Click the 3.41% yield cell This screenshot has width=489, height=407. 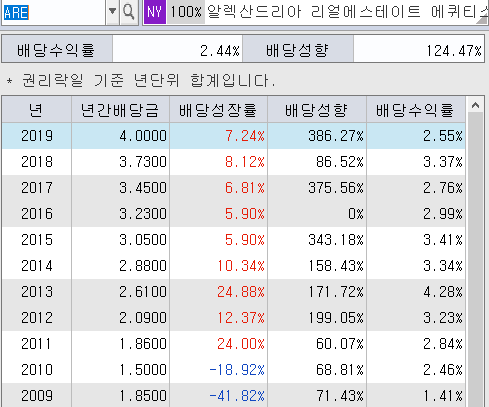(x=416, y=240)
